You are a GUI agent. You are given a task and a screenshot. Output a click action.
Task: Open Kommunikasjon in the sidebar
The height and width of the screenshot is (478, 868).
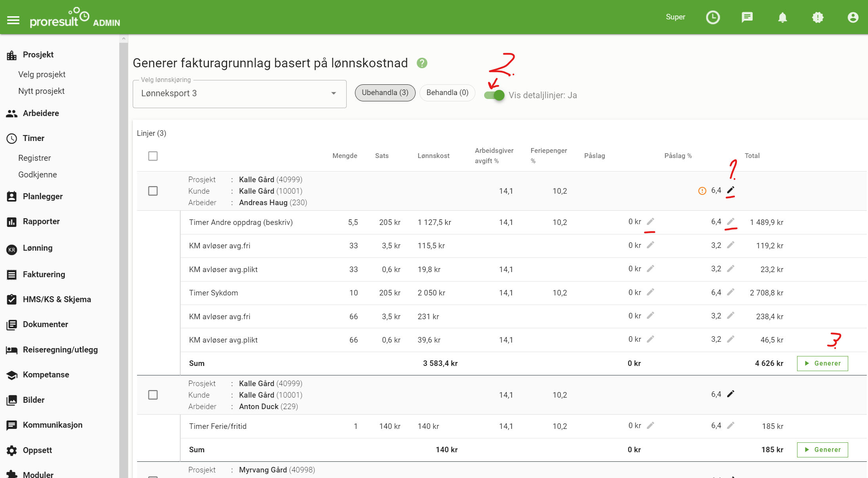(53, 425)
